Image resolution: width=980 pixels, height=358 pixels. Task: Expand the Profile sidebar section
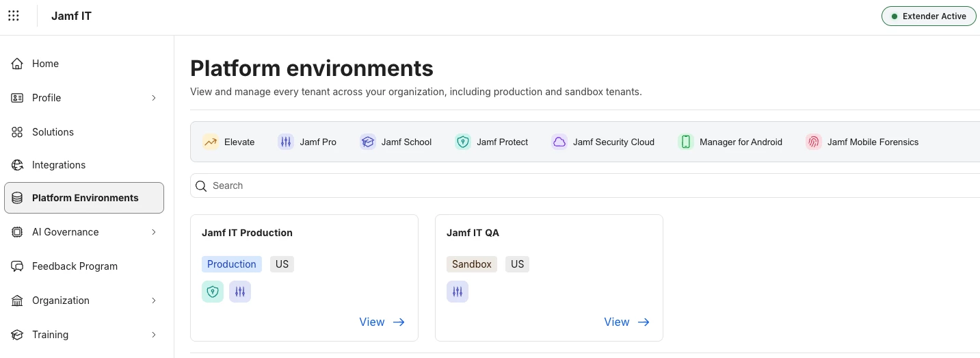pyautogui.click(x=154, y=98)
